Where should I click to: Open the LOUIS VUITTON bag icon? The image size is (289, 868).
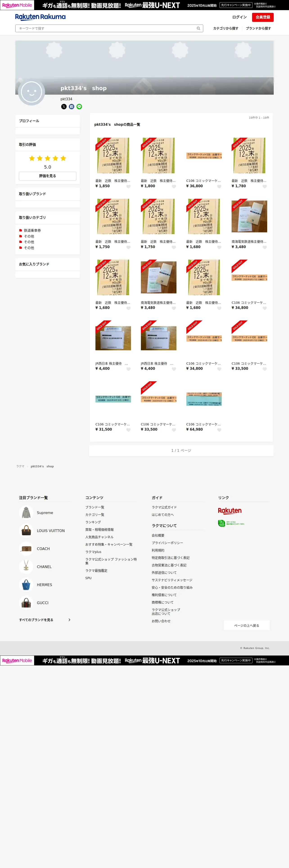[26, 530]
